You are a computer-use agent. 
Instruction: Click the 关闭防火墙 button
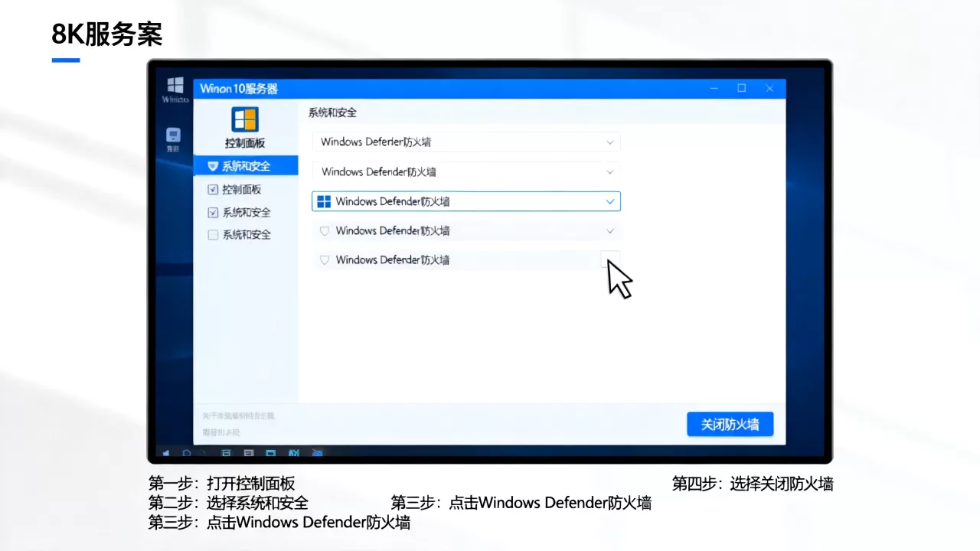point(730,424)
